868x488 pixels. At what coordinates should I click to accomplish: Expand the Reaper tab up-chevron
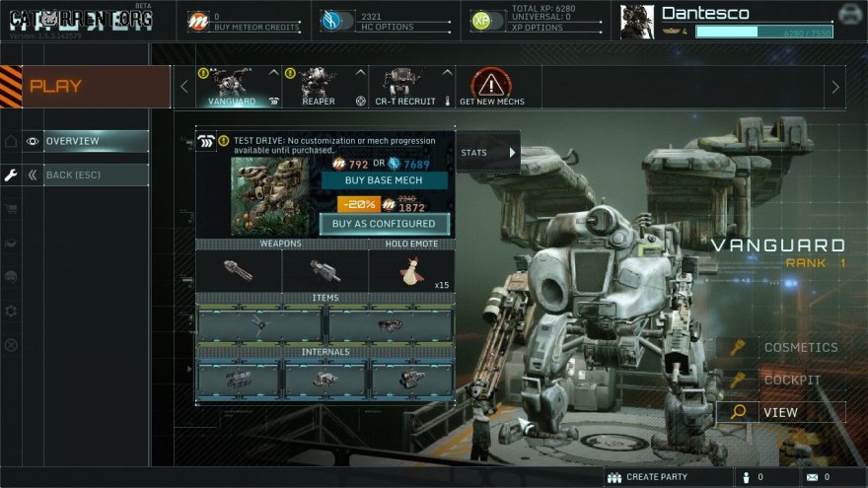(360, 73)
